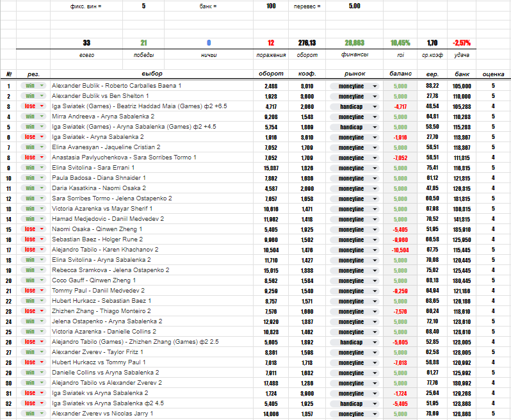Select the turnover summary value 276,13

click(307, 43)
